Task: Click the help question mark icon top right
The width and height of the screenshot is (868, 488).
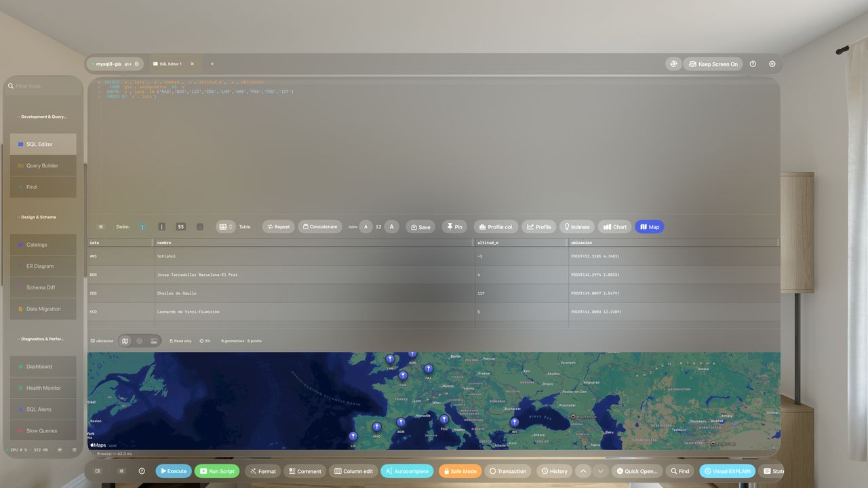Action: coord(753,64)
